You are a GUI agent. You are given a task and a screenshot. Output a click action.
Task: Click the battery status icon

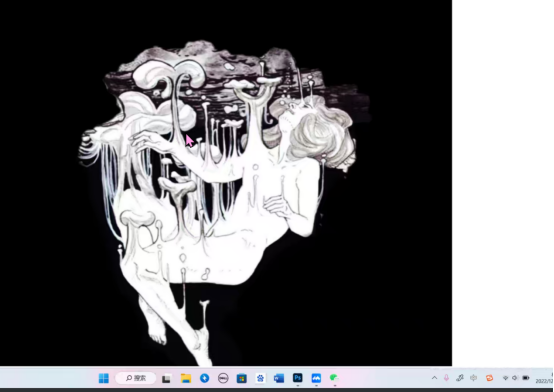tap(526, 378)
